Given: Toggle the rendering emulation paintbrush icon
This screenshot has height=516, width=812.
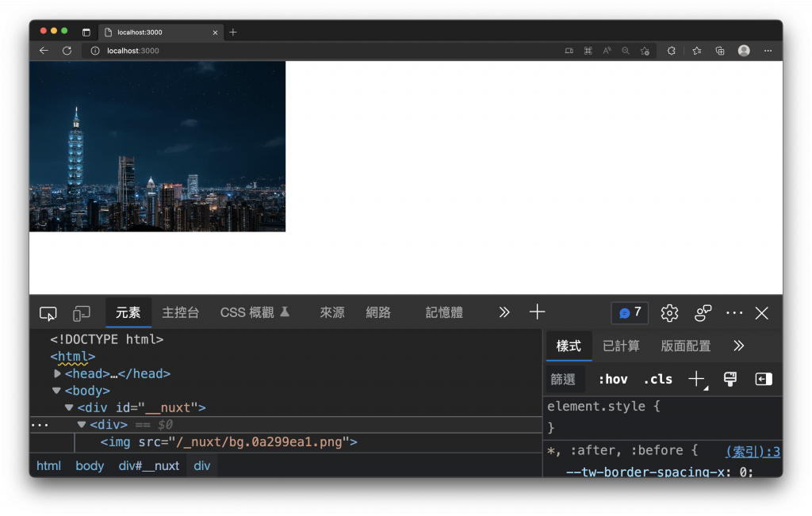Looking at the screenshot, I should [730, 380].
